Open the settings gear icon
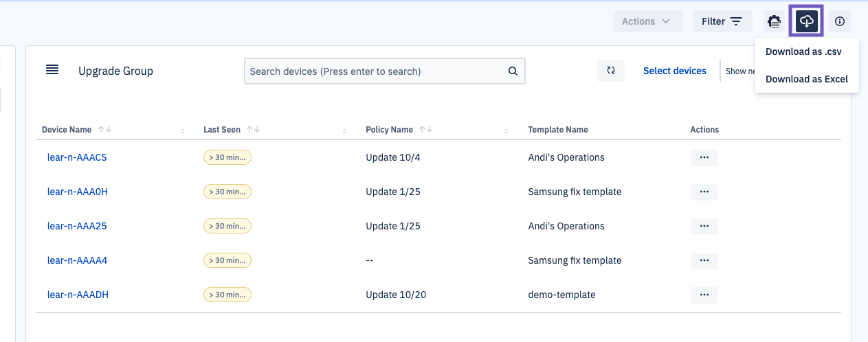This screenshot has width=868, height=342. tap(775, 21)
